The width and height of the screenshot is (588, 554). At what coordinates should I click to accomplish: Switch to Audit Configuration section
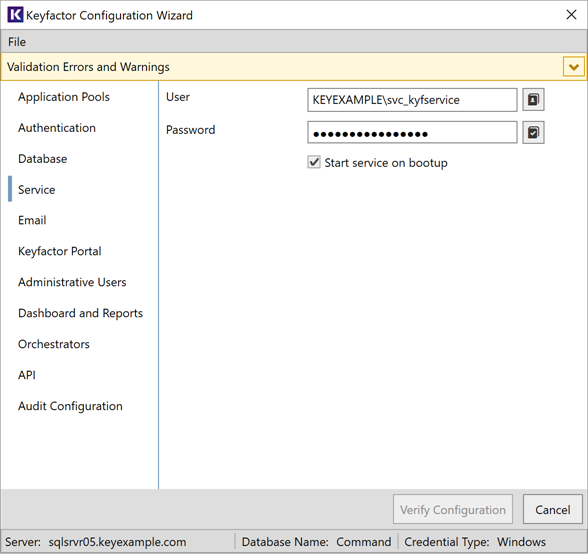point(70,406)
